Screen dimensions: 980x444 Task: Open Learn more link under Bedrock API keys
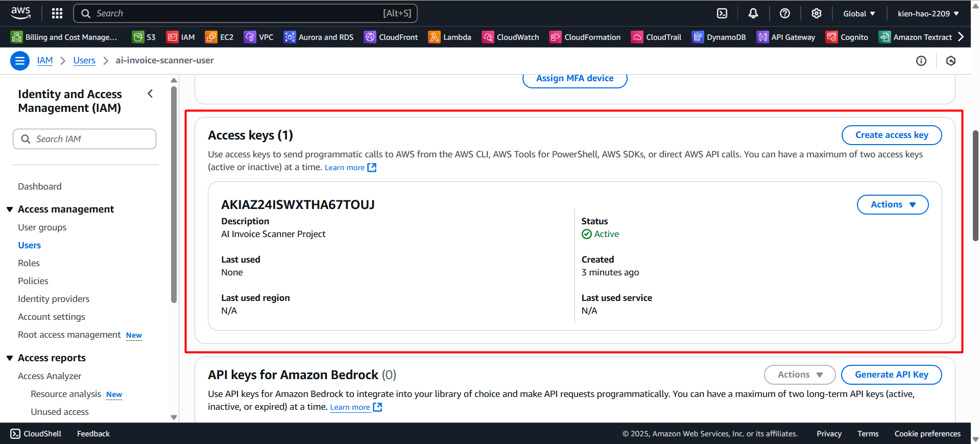(x=356, y=407)
